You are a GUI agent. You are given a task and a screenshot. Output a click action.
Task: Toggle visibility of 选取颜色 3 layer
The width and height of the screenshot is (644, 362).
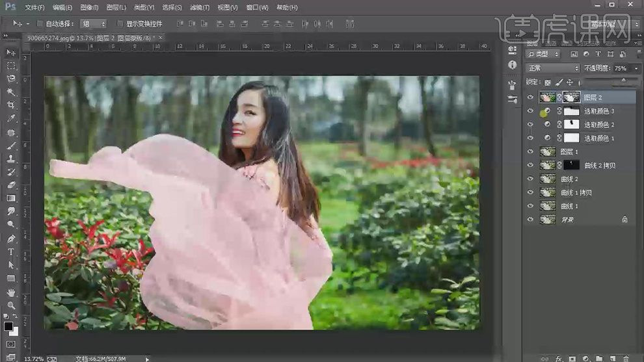[x=531, y=111]
